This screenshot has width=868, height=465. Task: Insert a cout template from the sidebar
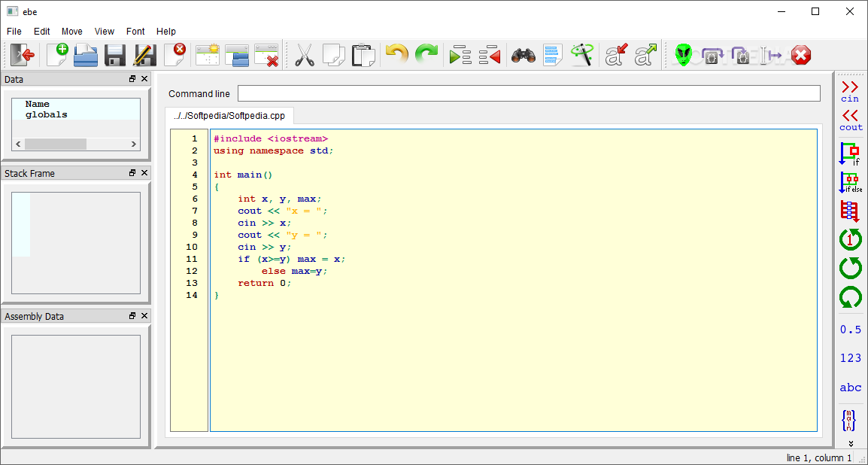(x=849, y=122)
